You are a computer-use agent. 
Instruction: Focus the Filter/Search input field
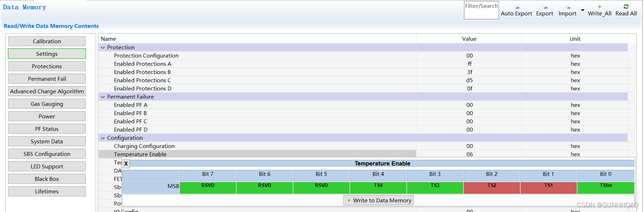pos(481,10)
